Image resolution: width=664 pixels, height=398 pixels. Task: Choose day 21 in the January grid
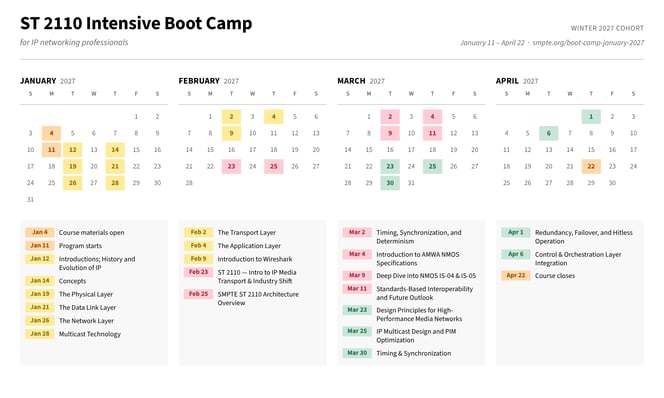coord(115,166)
